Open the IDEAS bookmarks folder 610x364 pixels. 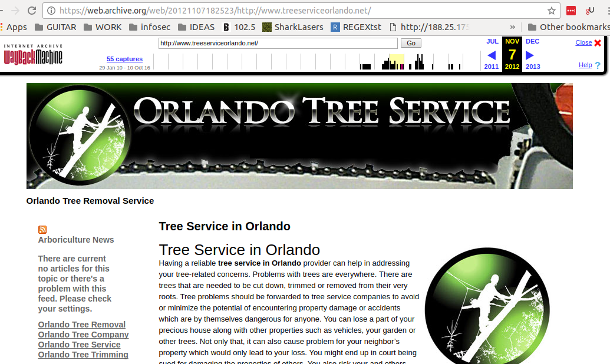(x=196, y=27)
